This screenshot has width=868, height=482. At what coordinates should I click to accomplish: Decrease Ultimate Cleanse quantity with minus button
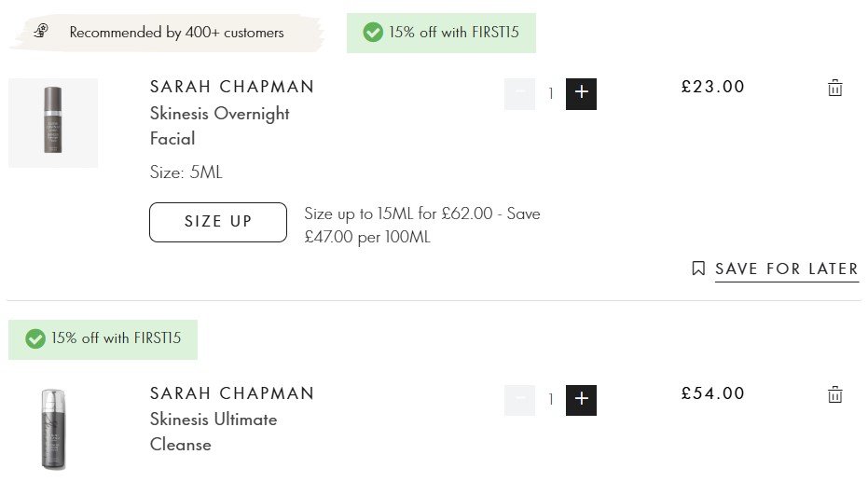coord(519,400)
